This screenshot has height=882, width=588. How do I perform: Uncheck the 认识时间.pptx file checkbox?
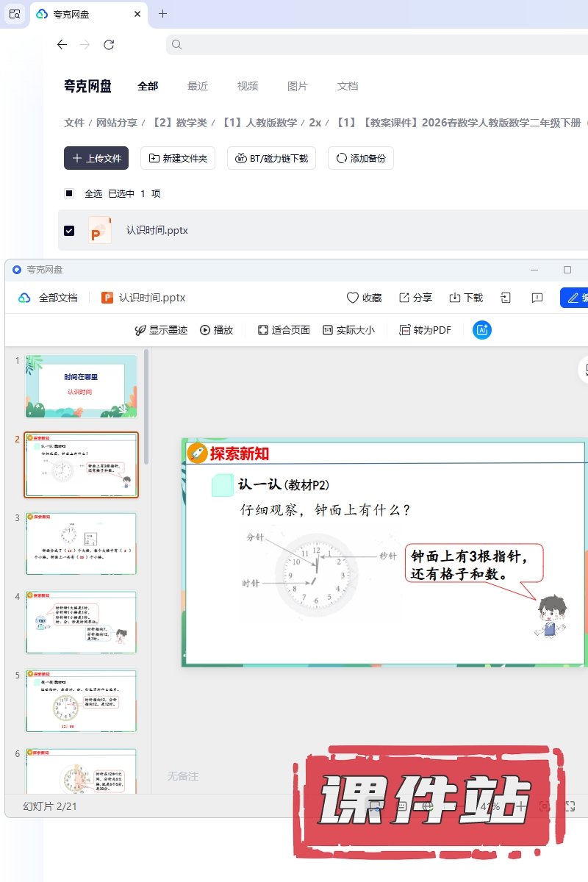69,230
